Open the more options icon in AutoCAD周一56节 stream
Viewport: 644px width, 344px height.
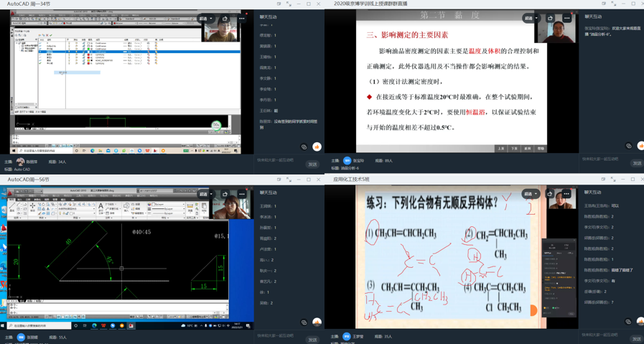(242, 194)
